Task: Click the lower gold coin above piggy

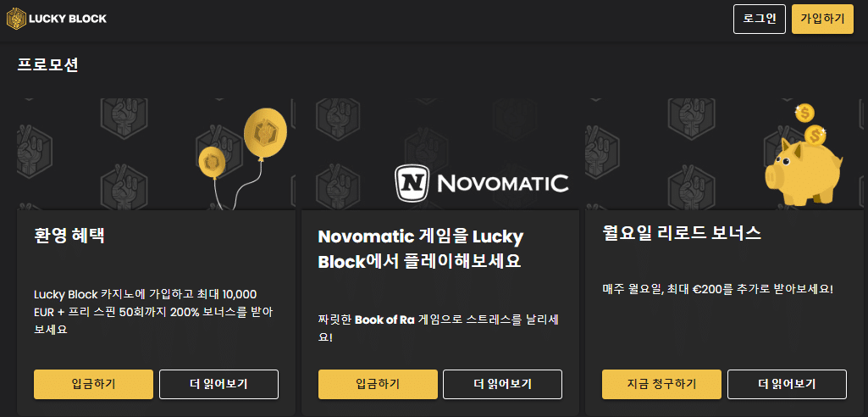Action: click(815, 135)
